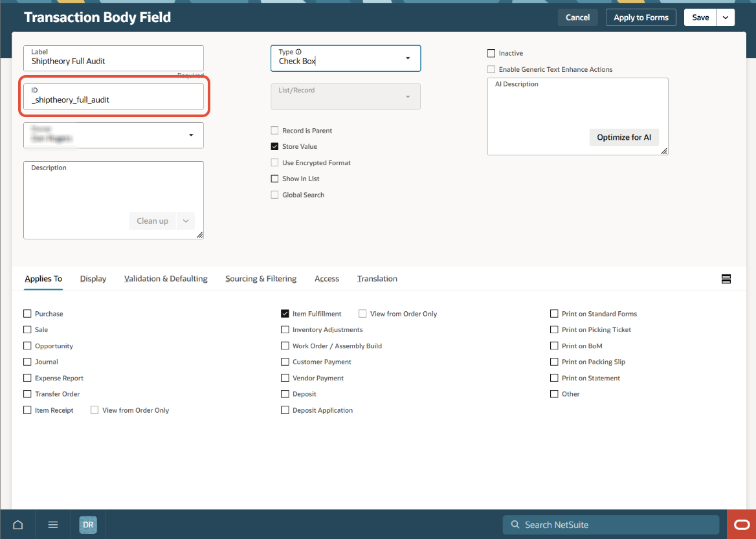Check Show In List
The width and height of the screenshot is (756, 539).
tap(275, 179)
